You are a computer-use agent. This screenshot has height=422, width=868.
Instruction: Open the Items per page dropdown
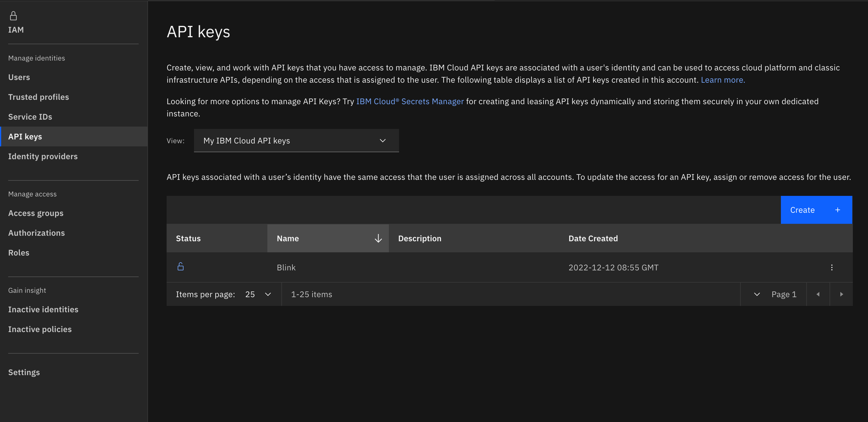point(258,294)
